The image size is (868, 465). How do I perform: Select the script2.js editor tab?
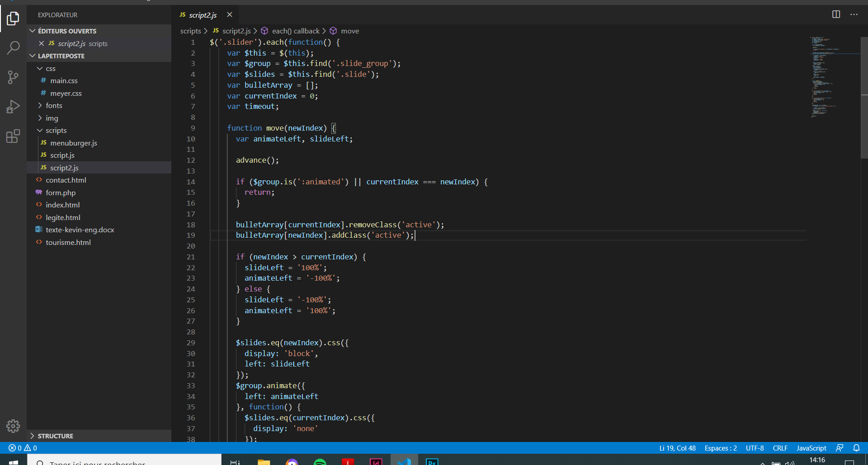[x=202, y=15]
